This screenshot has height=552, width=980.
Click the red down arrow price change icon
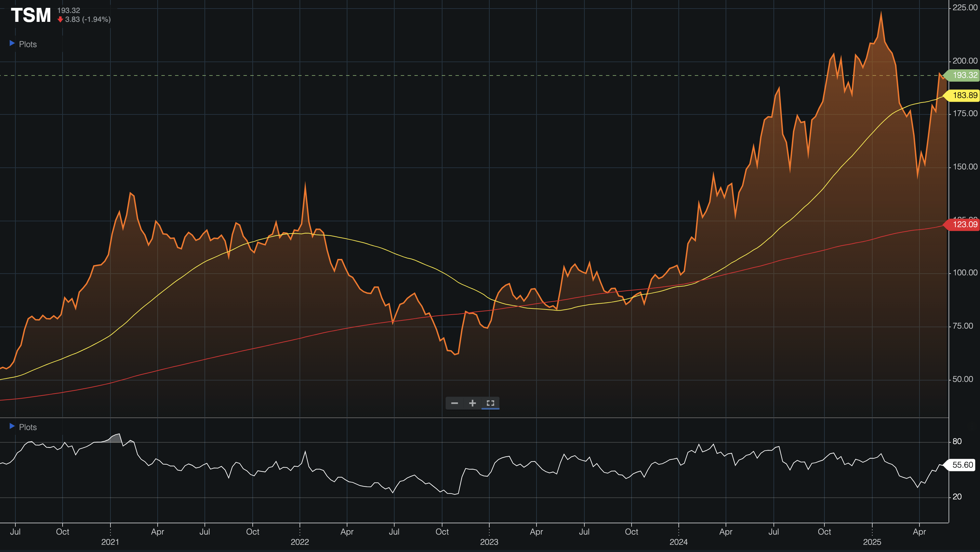click(60, 19)
